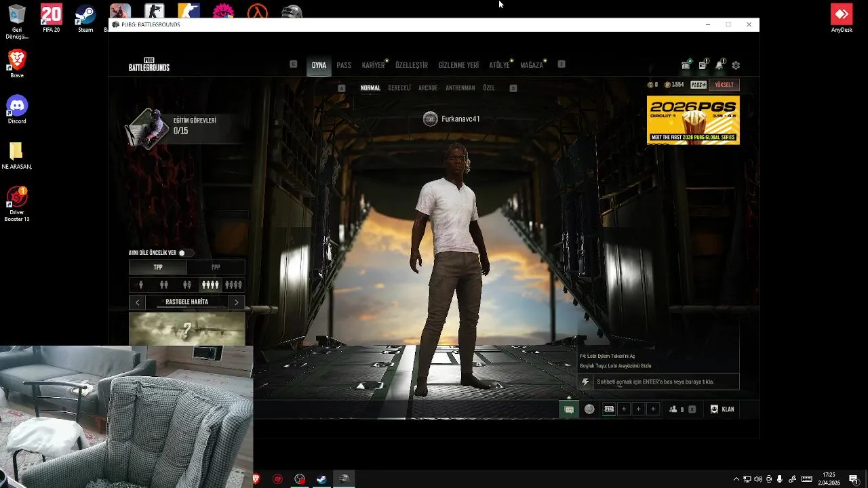Open Brave desktop shortcut
The image size is (868, 488).
click(x=17, y=64)
